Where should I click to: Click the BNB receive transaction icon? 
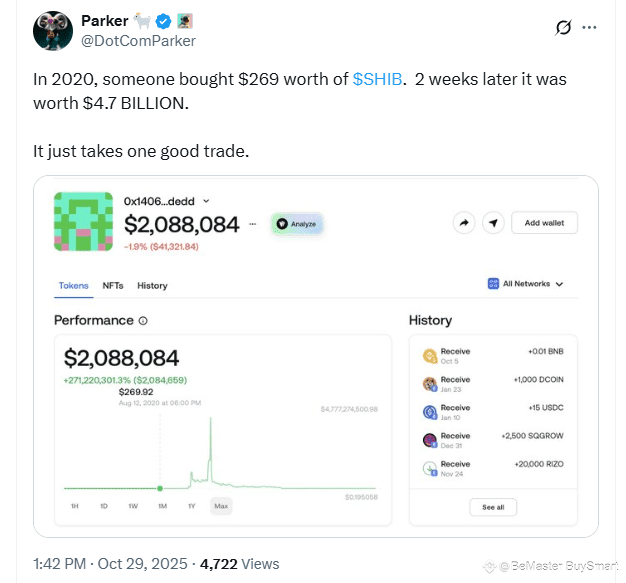429,356
